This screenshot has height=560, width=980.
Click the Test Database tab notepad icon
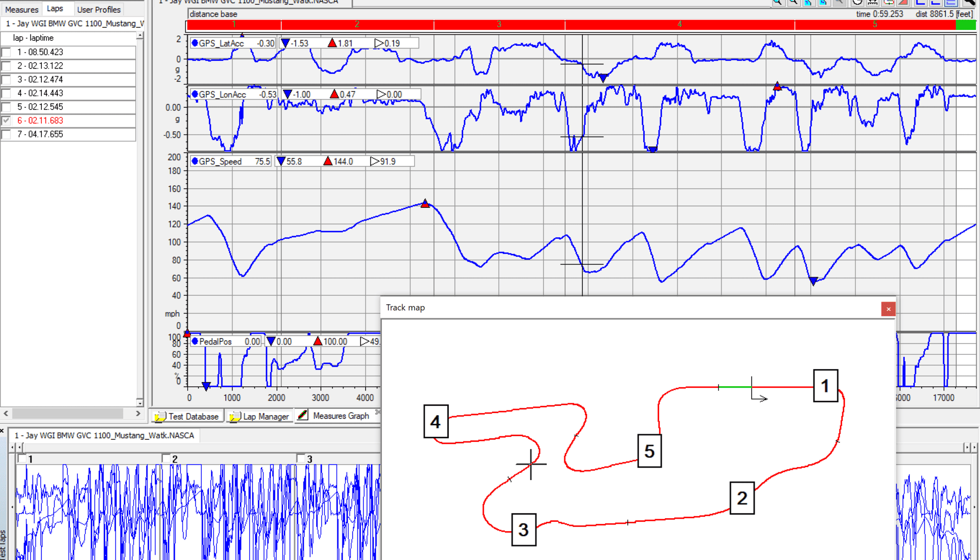tap(160, 416)
